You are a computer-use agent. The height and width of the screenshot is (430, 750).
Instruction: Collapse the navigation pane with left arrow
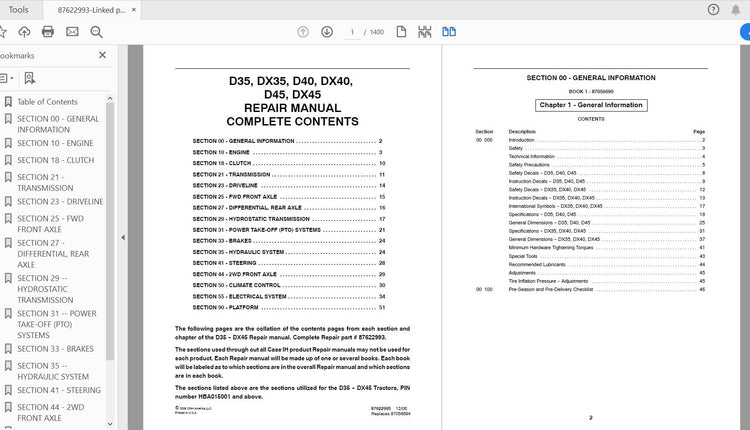pyautogui.click(x=123, y=237)
